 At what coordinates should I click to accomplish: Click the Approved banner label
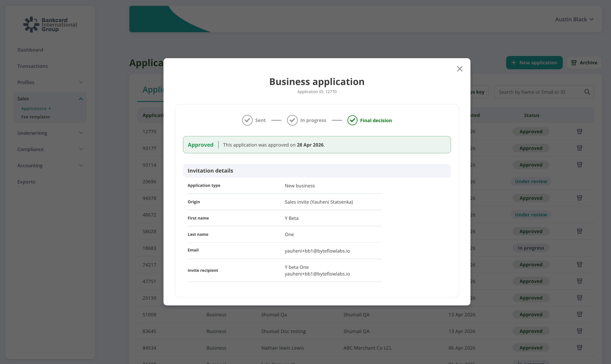(x=200, y=145)
